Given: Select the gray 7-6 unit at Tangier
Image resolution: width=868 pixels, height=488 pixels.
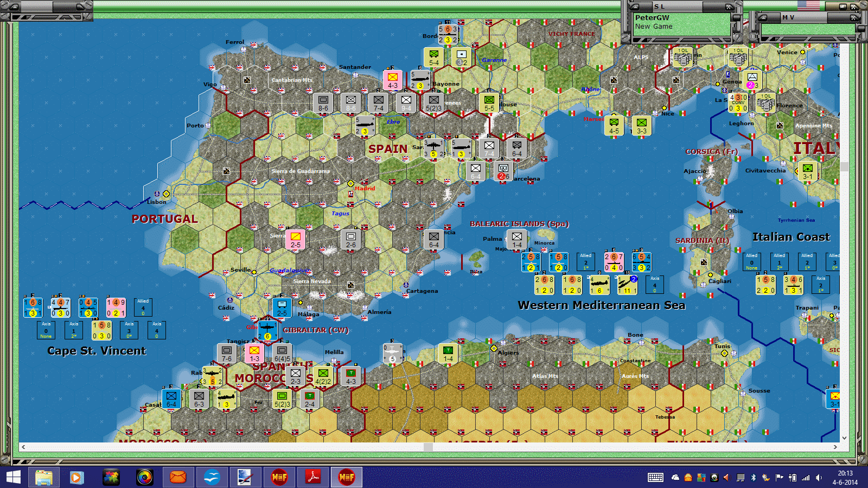Looking at the screenshot, I should click(227, 354).
